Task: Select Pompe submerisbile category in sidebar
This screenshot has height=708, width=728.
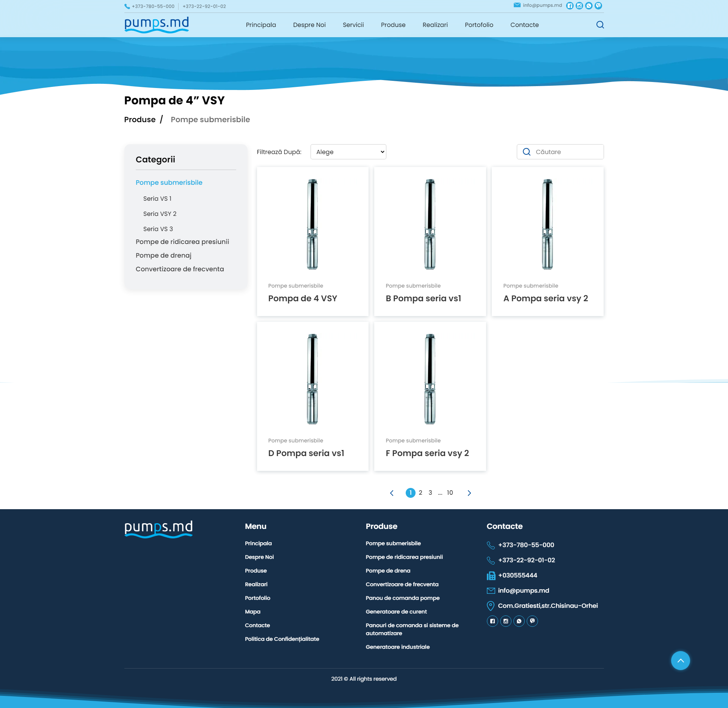Action: pos(169,183)
